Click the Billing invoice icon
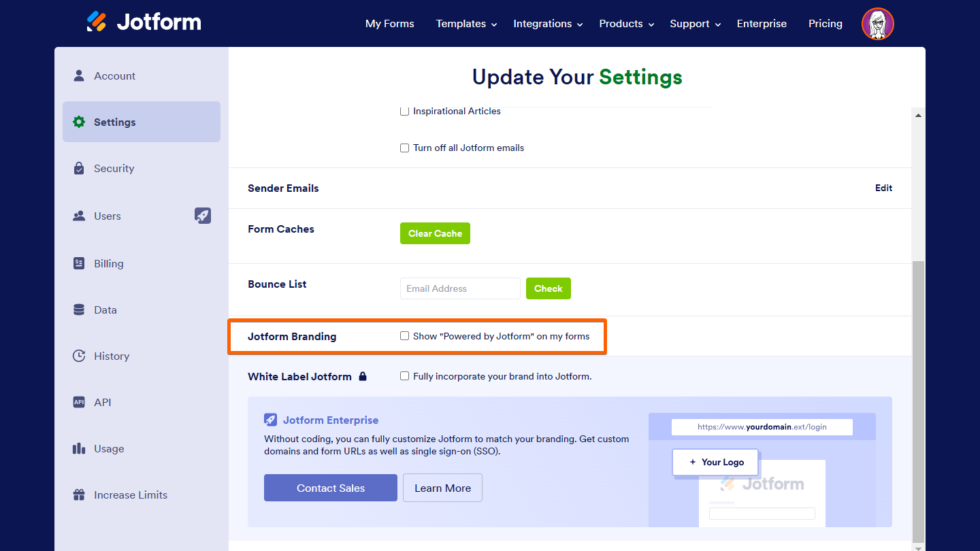 [79, 263]
